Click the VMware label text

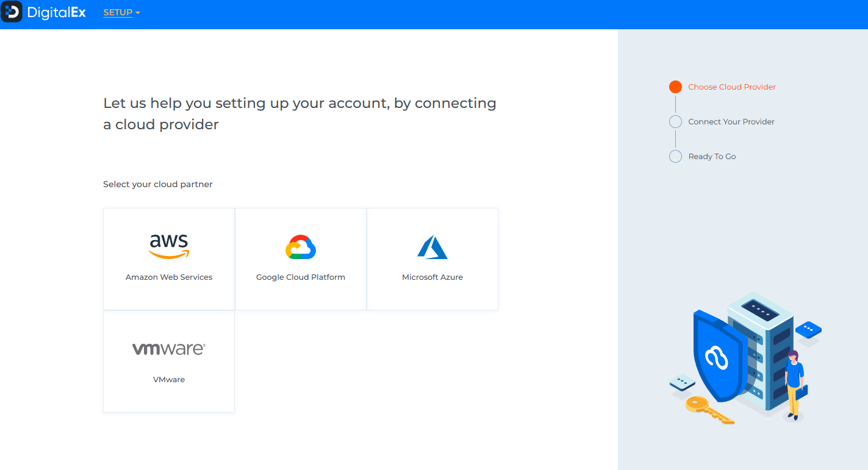click(169, 380)
